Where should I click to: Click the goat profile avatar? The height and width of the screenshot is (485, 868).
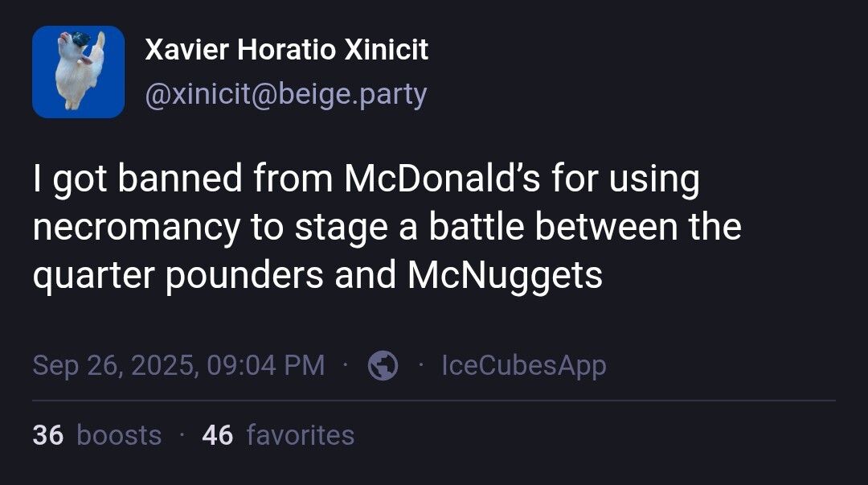pos(78,72)
